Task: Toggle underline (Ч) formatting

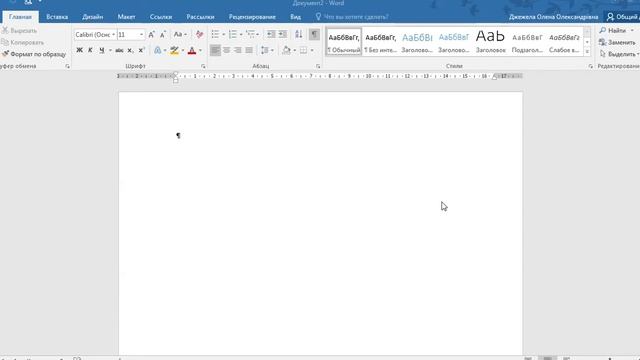Action: pyautogui.click(x=102, y=50)
